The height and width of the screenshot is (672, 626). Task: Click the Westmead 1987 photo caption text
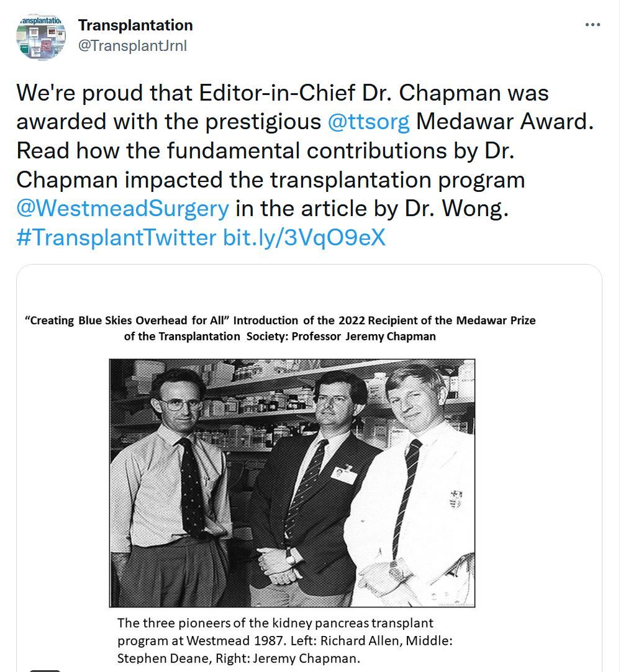[284, 640]
